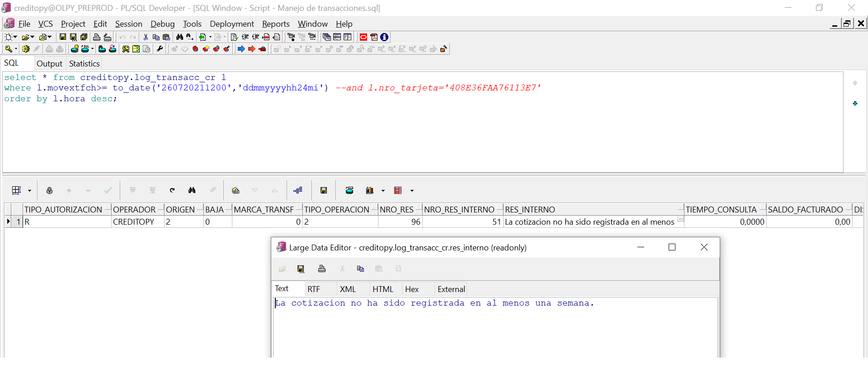The width and height of the screenshot is (868, 377).
Task: Open the Debug menu
Action: point(162,24)
